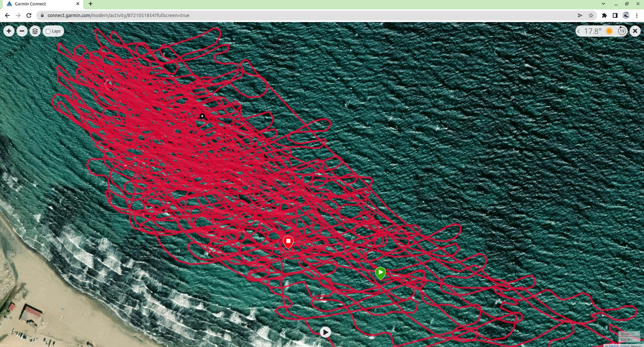
Task: Click the sunny weather icon
Action: [x=609, y=31]
